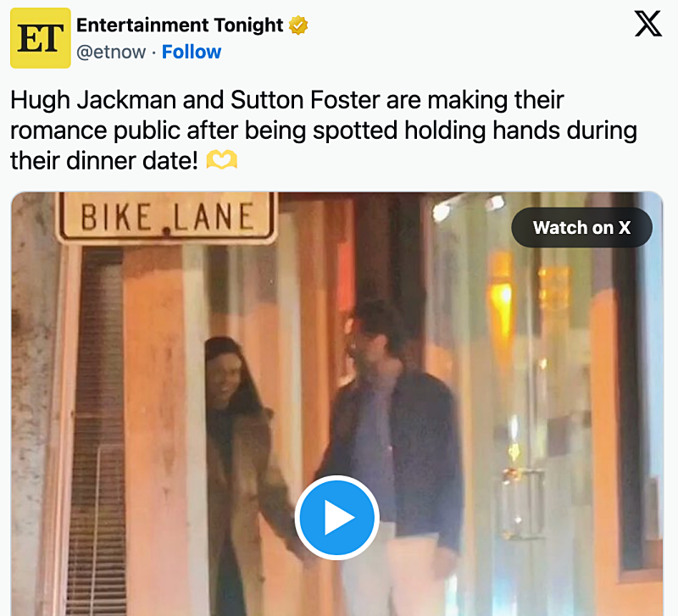Viewport: 678px width, 616px height.
Task: Click the gold verified badge
Action: pyautogui.click(x=298, y=25)
